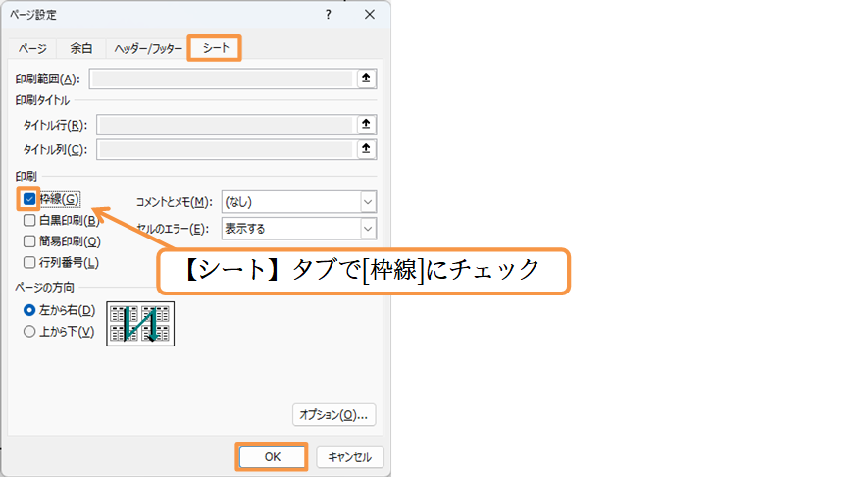868x479 pixels.
Task: Enable the 白黒印刷 checkbox
Action: (x=29, y=221)
